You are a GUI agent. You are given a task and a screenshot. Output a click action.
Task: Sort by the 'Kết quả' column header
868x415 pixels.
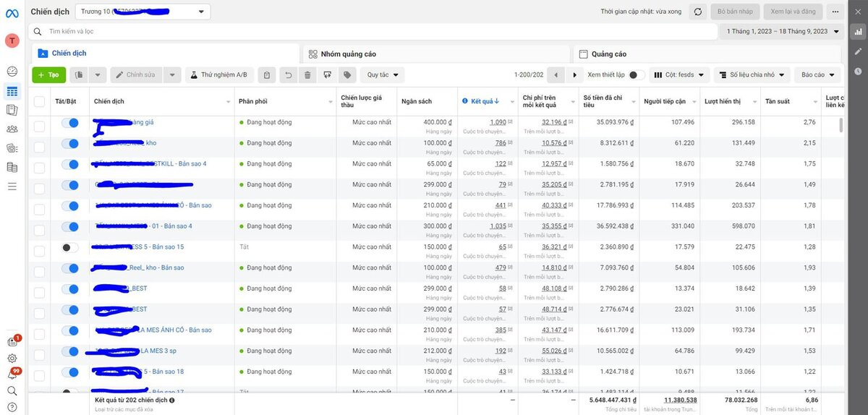(x=485, y=101)
